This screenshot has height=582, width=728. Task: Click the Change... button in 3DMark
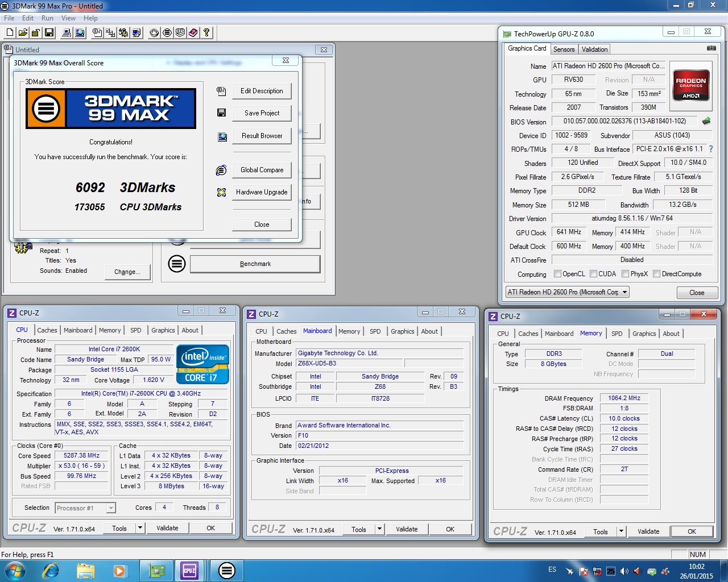[x=127, y=272]
